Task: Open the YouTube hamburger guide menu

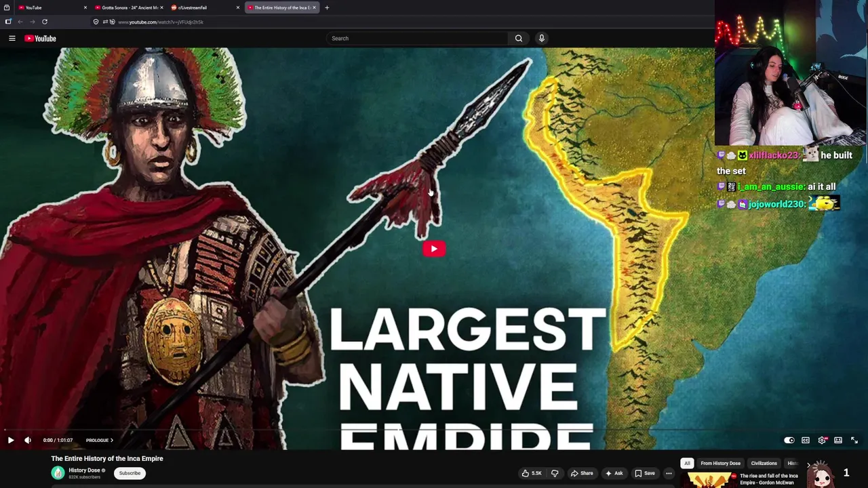Action: coord(12,39)
